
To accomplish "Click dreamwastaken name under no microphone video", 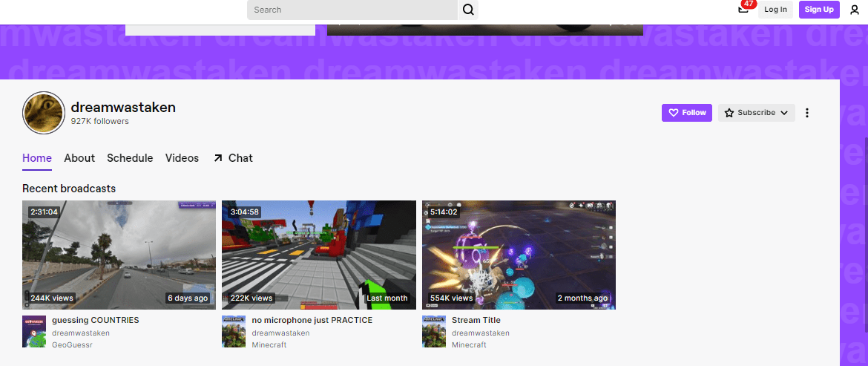I will 280,333.
